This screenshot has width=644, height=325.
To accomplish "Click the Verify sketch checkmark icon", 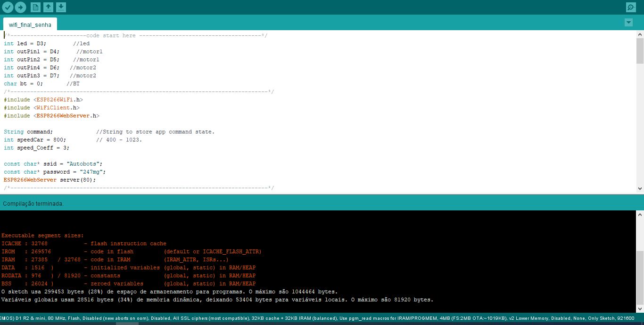I will [x=8, y=7].
